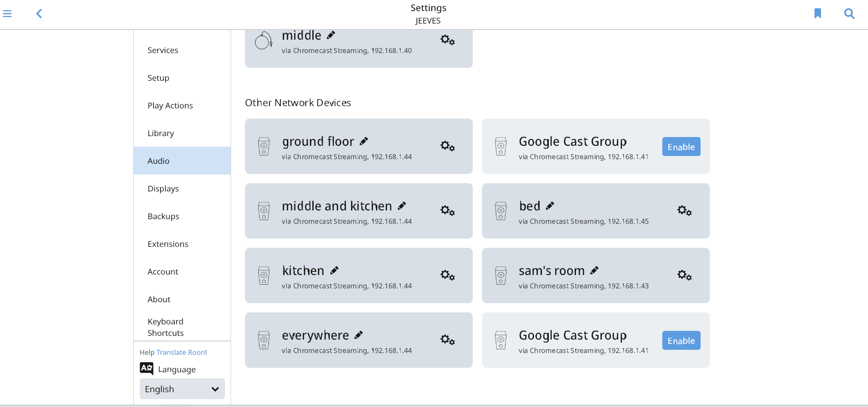The width and height of the screenshot is (868, 407).
Task: Edit the middle and kitchen name
Action: point(402,205)
